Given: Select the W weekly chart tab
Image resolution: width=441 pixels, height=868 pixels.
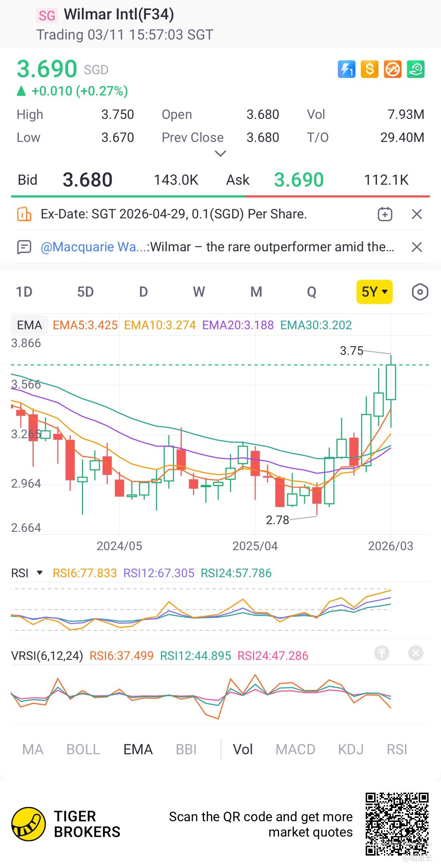Looking at the screenshot, I should [x=199, y=292].
